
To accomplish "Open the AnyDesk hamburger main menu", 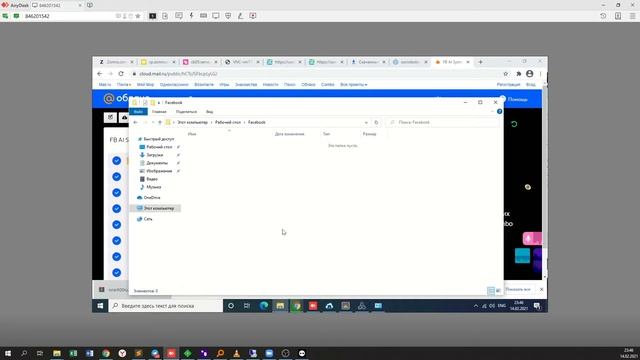I will pyautogui.click(x=632, y=16).
